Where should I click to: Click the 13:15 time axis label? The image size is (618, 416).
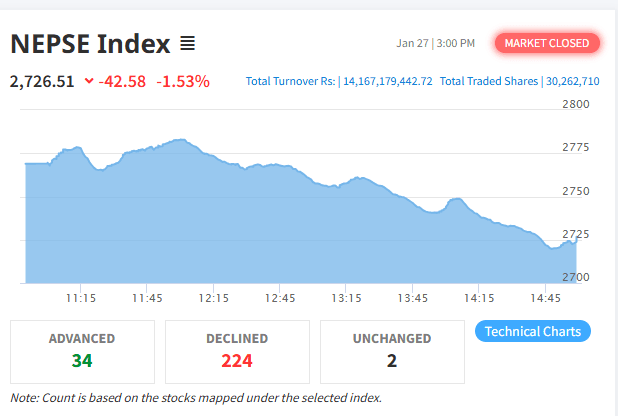[x=346, y=298]
